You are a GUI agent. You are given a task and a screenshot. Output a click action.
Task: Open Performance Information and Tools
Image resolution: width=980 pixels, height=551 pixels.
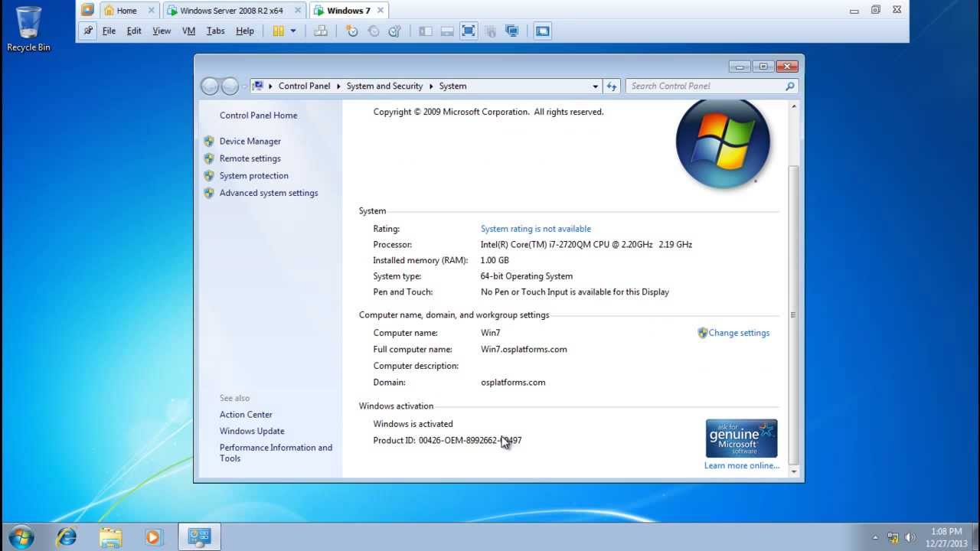[x=276, y=453]
